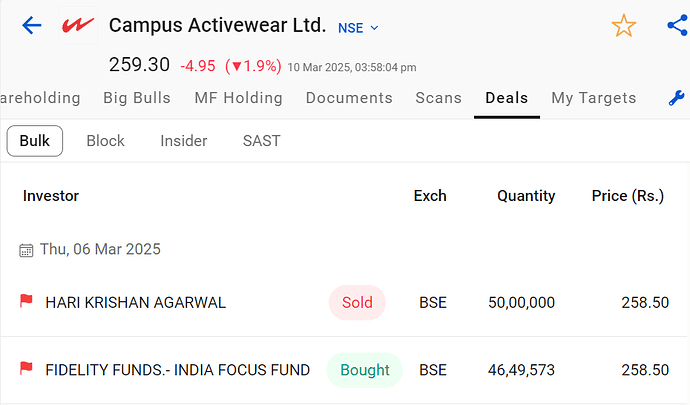Click red flag beside Fidelity Funds
This screenshot has height=405, width=690.
tap(26, 370)
